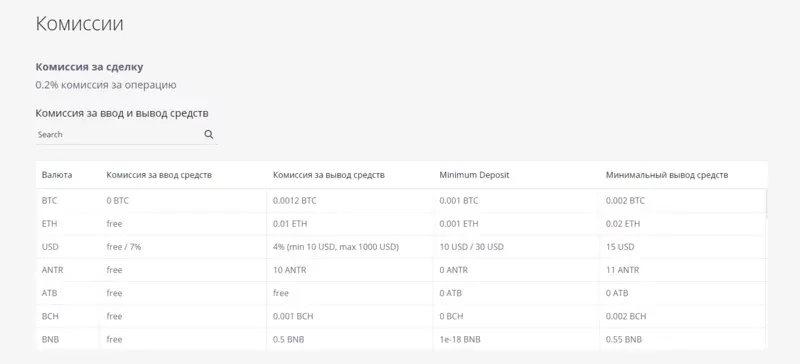Click the Minimum Deposit column header
The width and height of the screenshot is (800, 364).
tap(474, 175)
